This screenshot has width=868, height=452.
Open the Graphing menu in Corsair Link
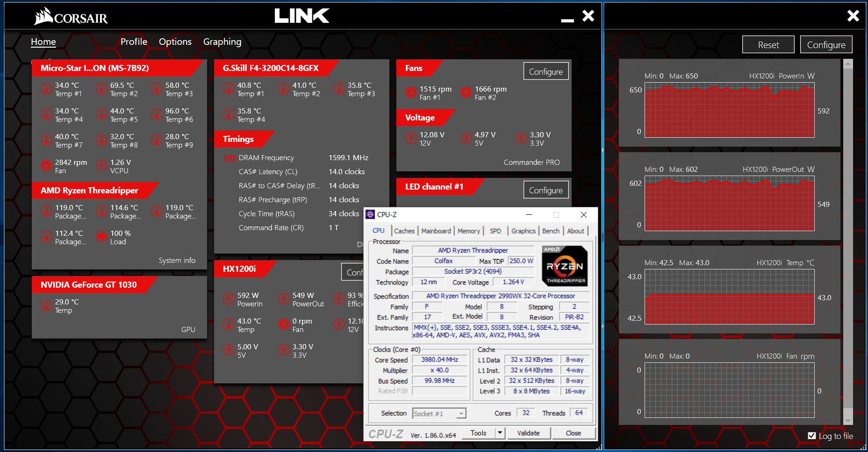(x=222, y=42)
